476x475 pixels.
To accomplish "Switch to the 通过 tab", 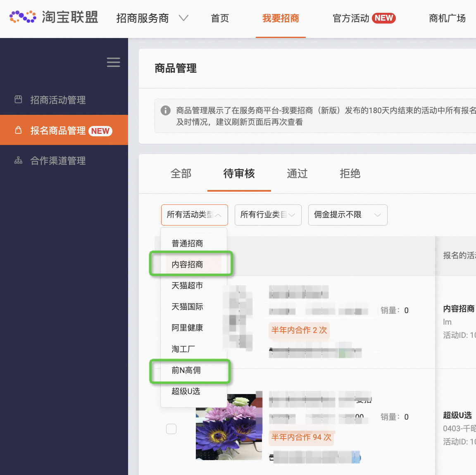I will click(x=297, y=174).
